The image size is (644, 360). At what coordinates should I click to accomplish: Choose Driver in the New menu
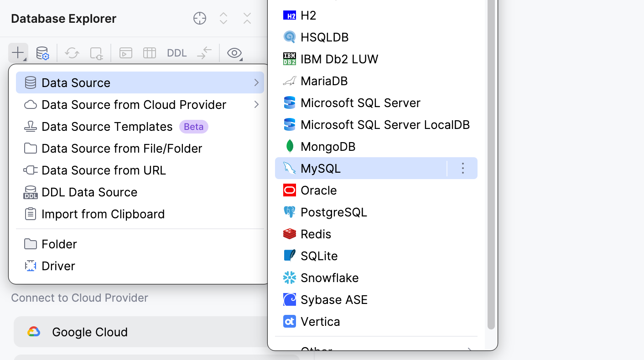[140, 266]
